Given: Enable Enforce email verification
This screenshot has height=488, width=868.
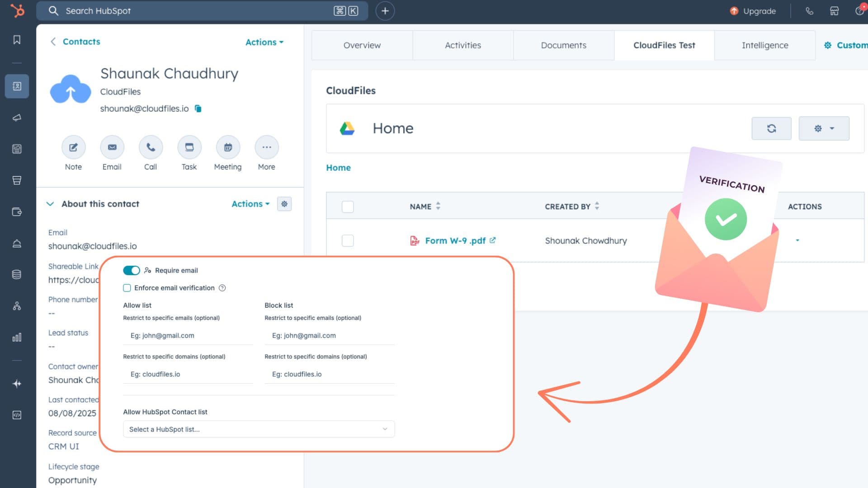Looking at the screenshot, I should 126,288.
